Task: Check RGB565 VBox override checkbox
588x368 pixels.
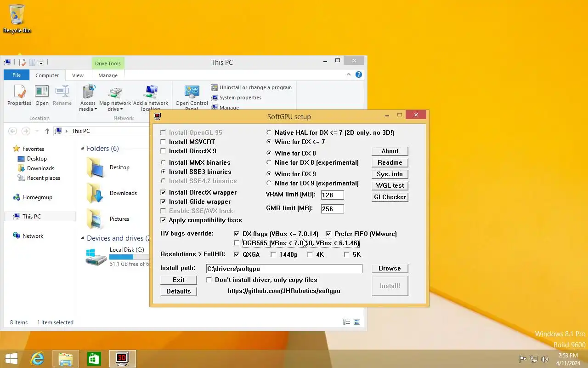Action: [x=237, y=243]
